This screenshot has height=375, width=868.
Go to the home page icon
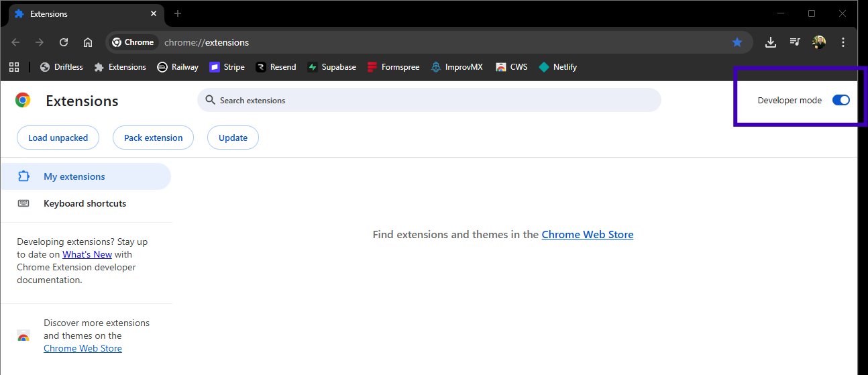pyautogui.click(x=88, y=42)
